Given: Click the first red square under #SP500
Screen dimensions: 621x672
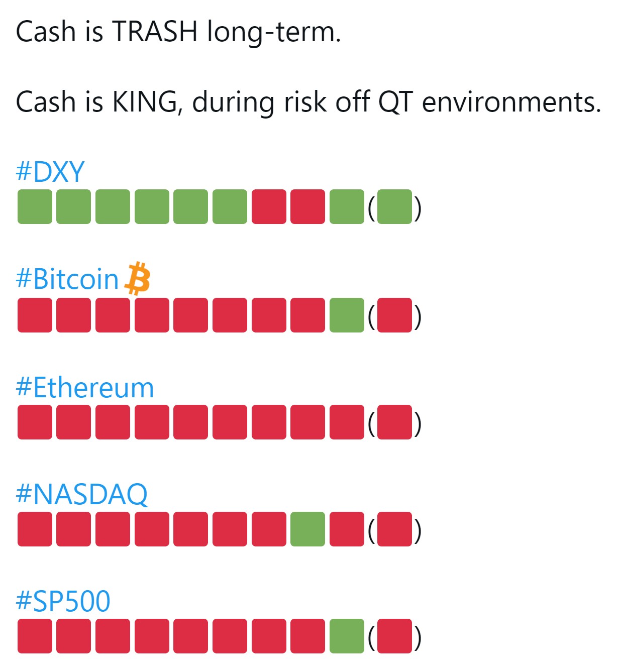Looking at the screenshot, I should click(x=35, y=636).
